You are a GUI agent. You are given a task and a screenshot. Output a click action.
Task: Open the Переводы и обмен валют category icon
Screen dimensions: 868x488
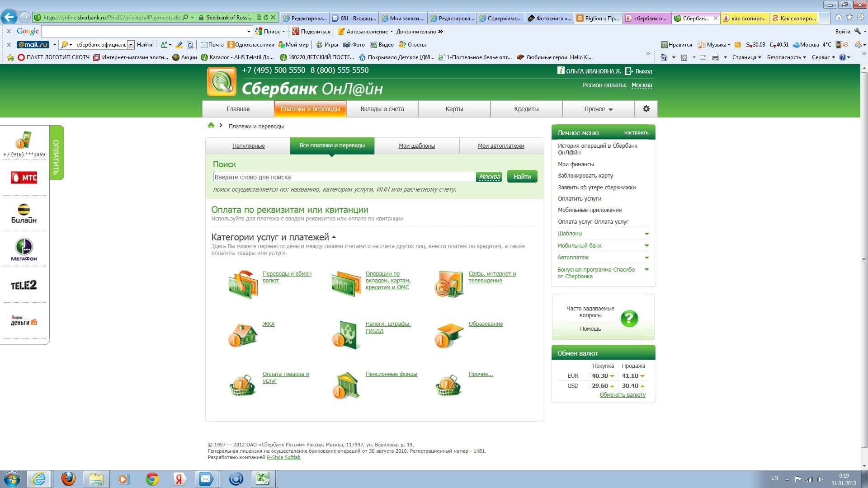click(x=243, y=285)
